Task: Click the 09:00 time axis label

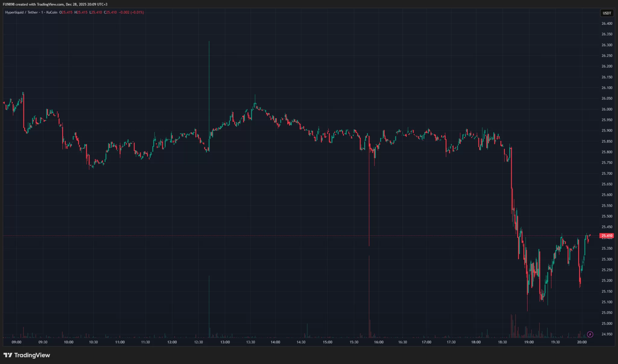Action: (16, 342)
